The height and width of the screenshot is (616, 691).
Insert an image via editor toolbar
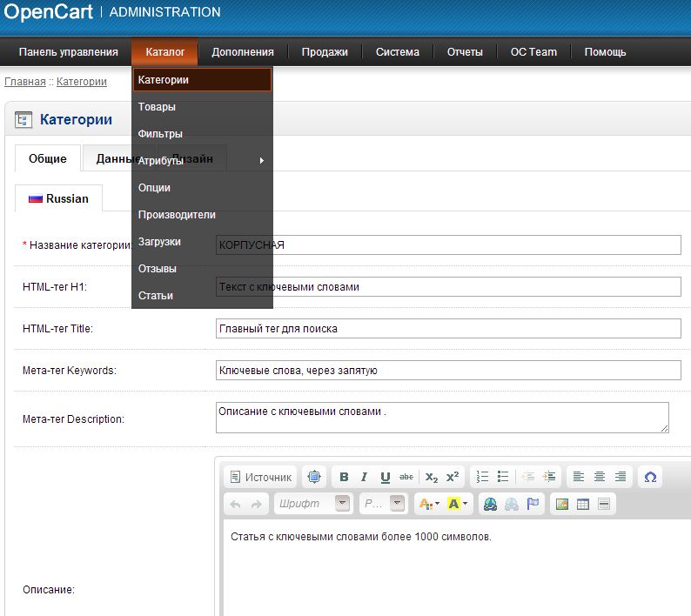coord(561,504)
